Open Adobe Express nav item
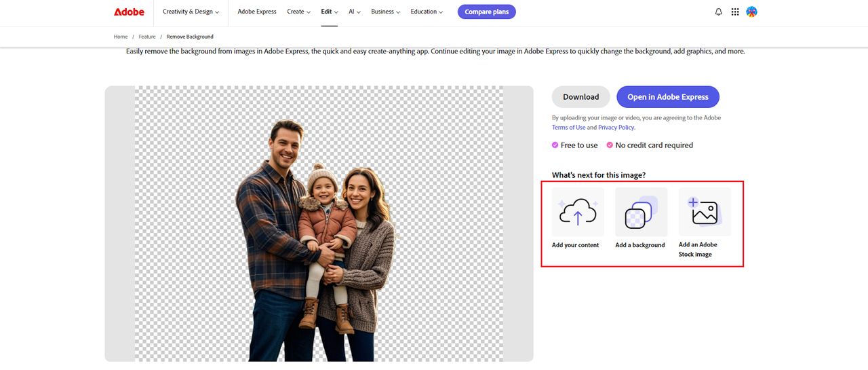This screenshot has height=370, width=868. 257,12
